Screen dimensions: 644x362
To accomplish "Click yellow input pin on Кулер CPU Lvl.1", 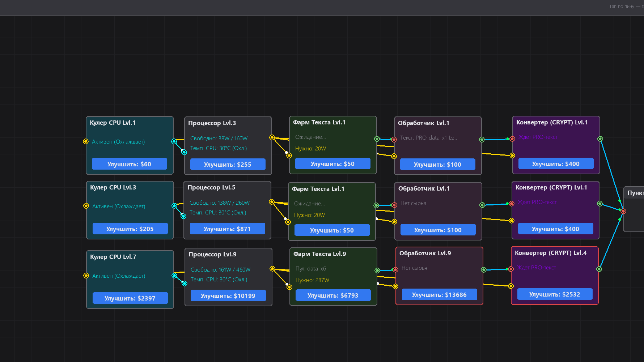I will (x=86, y=141).
